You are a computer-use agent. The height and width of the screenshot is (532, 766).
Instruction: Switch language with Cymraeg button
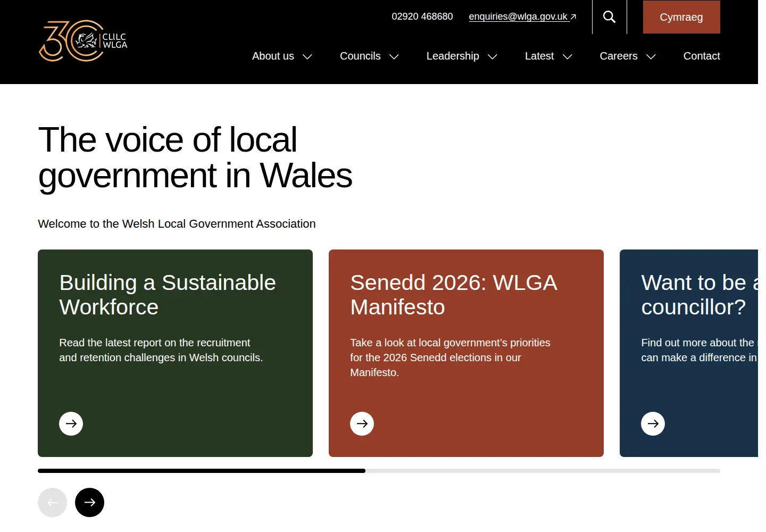[681, 17]
